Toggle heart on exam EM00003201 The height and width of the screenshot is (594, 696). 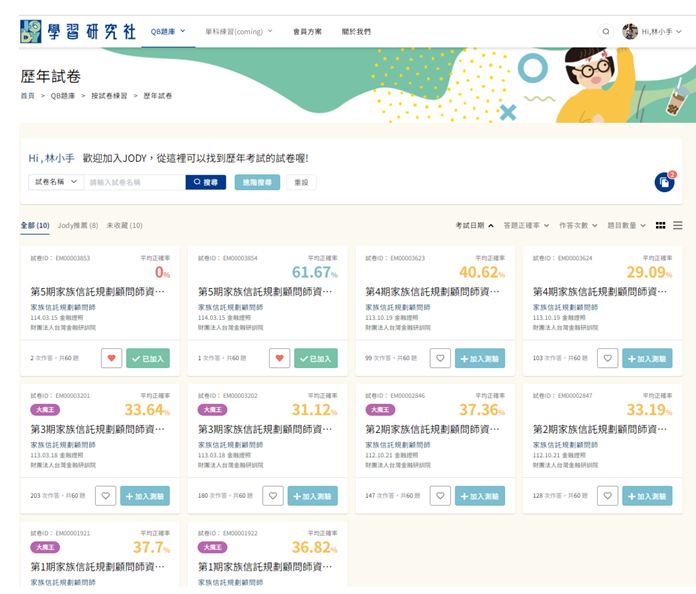click(x=106, y=495)
